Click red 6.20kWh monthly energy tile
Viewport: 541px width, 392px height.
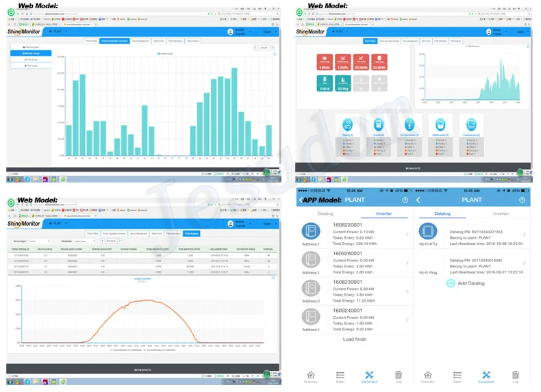pyautogui.click(x=342, y=62)
